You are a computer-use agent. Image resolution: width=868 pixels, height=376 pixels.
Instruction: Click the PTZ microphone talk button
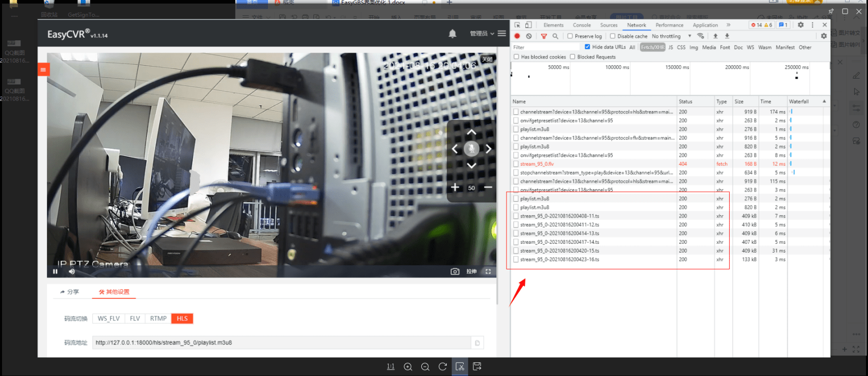coord(471,149)
